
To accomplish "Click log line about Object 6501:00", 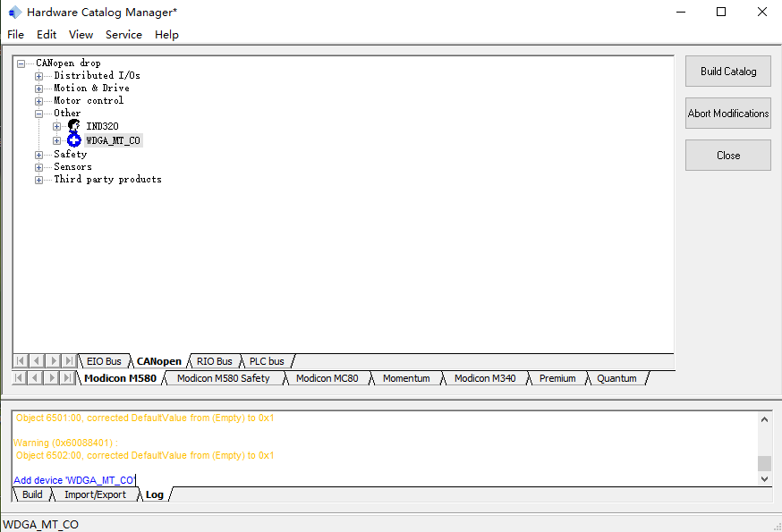I will pyautogui.click(x=145, y=418).
